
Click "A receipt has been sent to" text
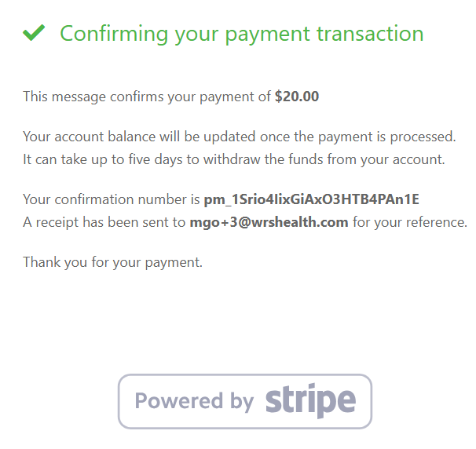pos(104,222)
